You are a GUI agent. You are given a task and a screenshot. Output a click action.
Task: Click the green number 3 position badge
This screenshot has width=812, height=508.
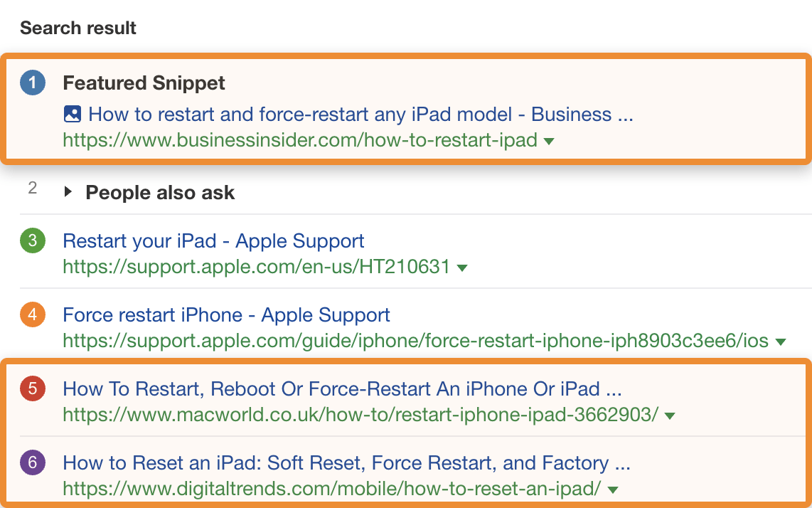(x=33, y=241)
